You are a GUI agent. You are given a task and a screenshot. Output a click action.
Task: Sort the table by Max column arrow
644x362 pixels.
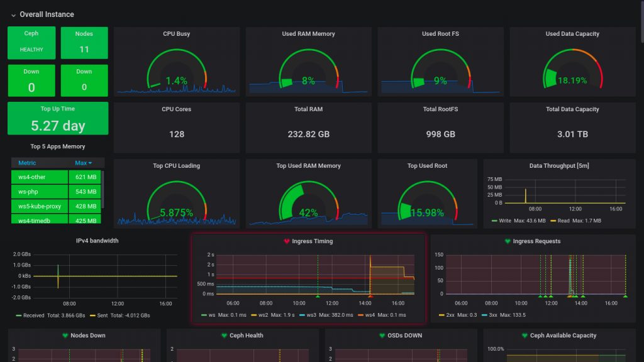pyautogui.click(x=90, y=163)
